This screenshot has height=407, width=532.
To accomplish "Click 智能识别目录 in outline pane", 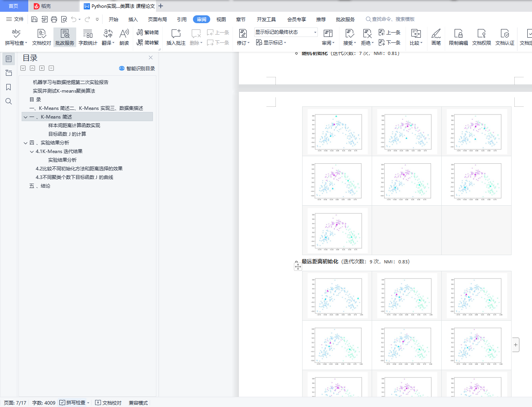I will pyautogui.click(x=137, y=68).
